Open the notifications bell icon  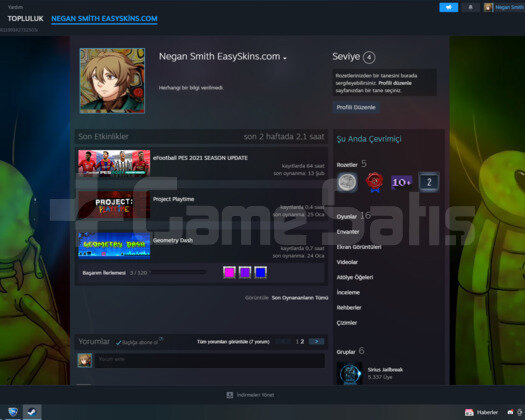[x=470, y=7]
